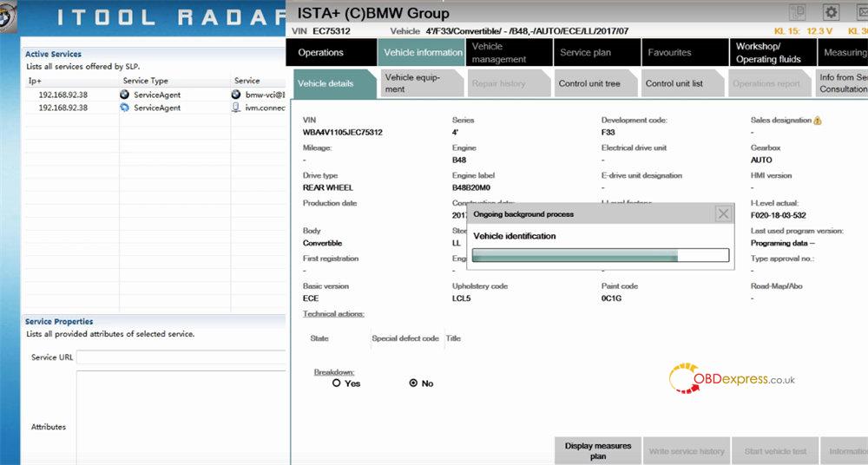The width and height of the screenshot is (868, 465).
Task: Open the Control unit tree sub-tab
Action: point(596,83)
